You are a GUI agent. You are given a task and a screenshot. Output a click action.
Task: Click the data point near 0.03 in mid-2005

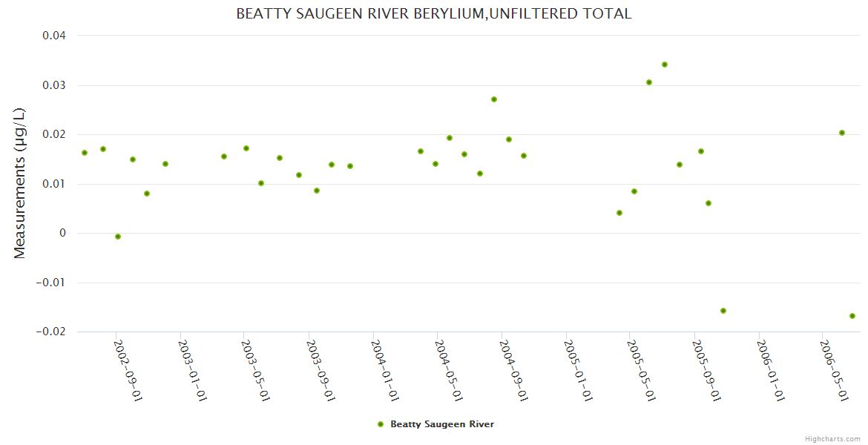tap(649, 82)
